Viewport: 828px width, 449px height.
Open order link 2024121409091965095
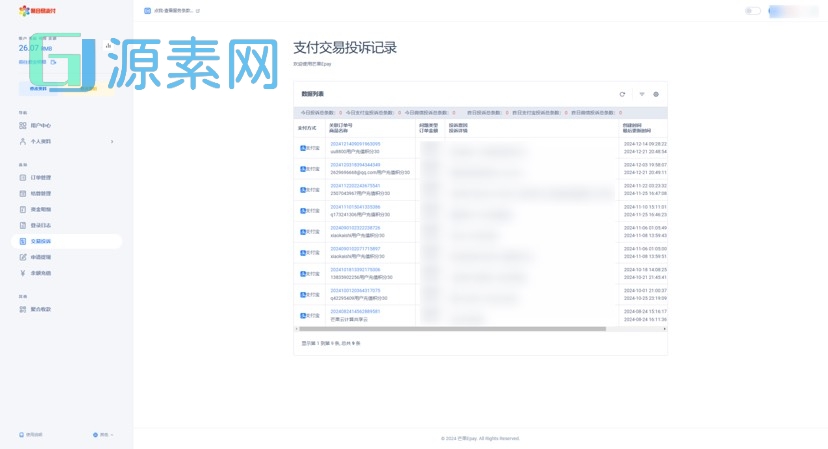click(355, 144)
